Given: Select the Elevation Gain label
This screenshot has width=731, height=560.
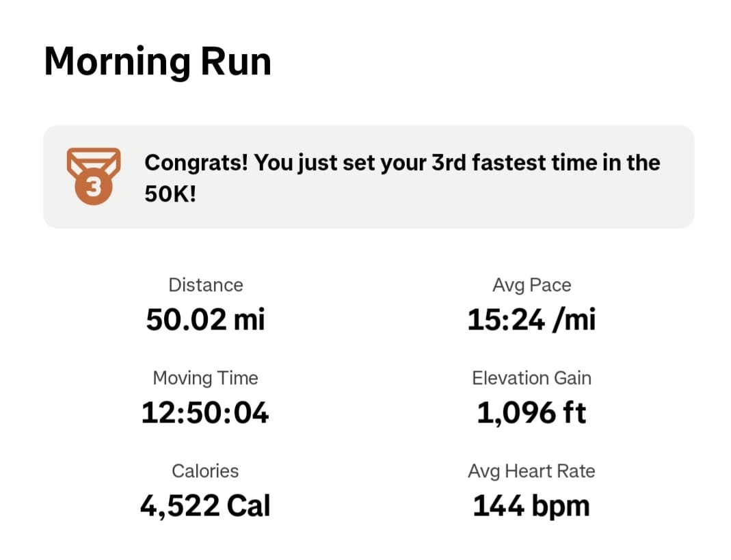Looking at the screenshot, I should tap(531, 378).
